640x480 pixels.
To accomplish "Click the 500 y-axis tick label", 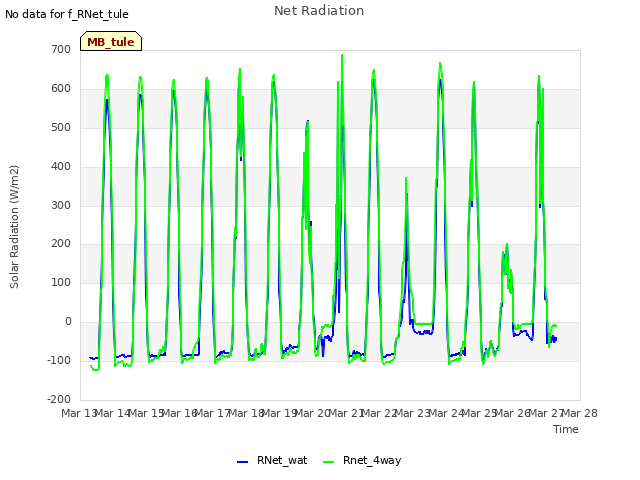I will pyautogui.click(x=61, y=127).
